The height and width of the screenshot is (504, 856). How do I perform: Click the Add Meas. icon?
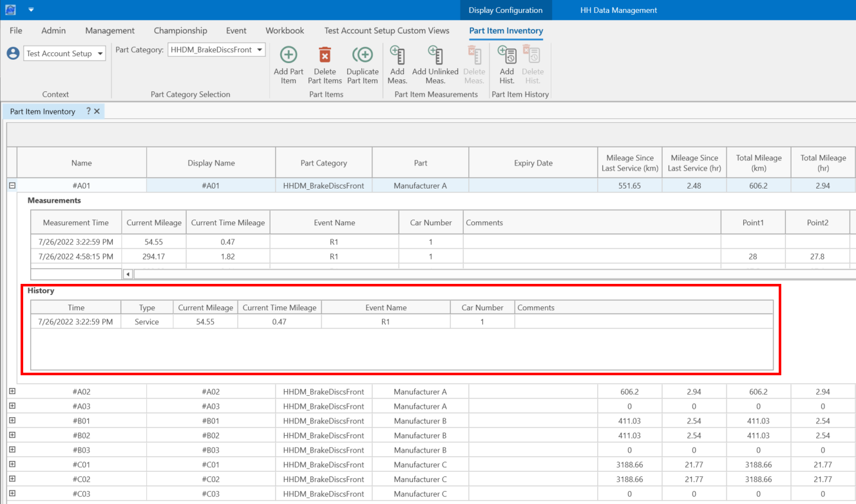[x=397, y=55]
